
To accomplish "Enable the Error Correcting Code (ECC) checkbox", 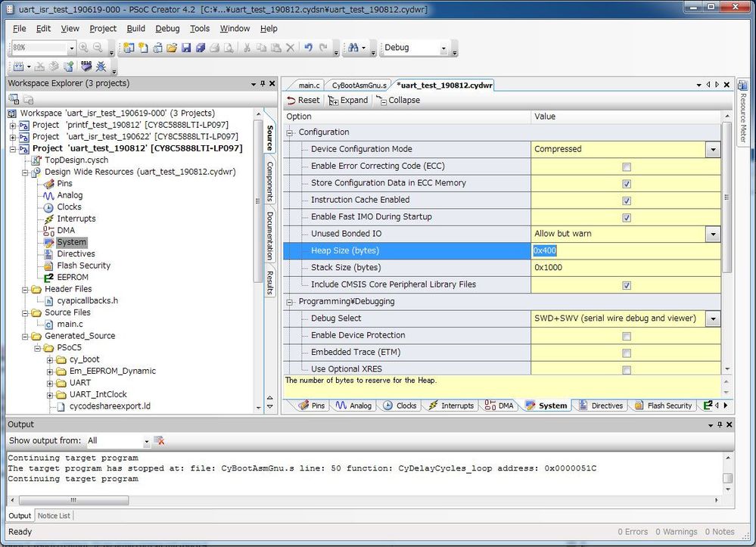I will [x=626, y=166].
